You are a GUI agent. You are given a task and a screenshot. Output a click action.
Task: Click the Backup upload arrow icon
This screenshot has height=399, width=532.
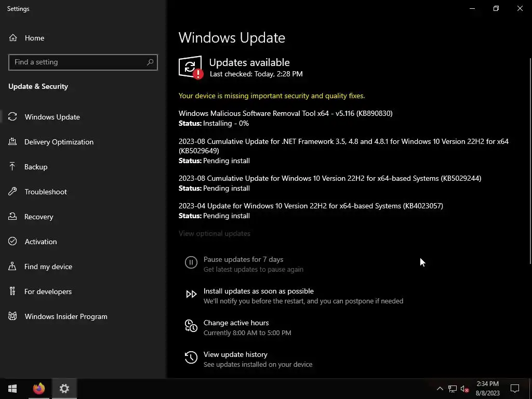[x=12, y=166]
